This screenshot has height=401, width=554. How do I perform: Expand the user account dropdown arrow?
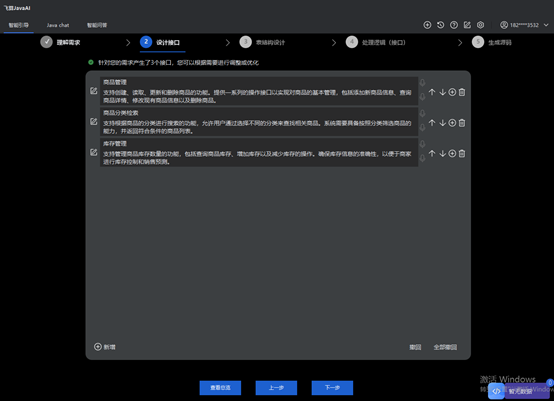click(546, 25)
